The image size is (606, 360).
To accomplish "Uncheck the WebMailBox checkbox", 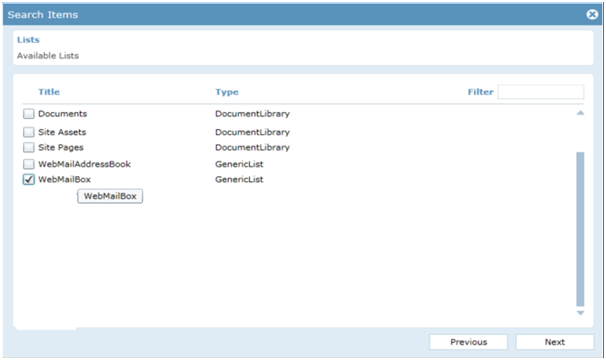I will (x=29, y=179).
